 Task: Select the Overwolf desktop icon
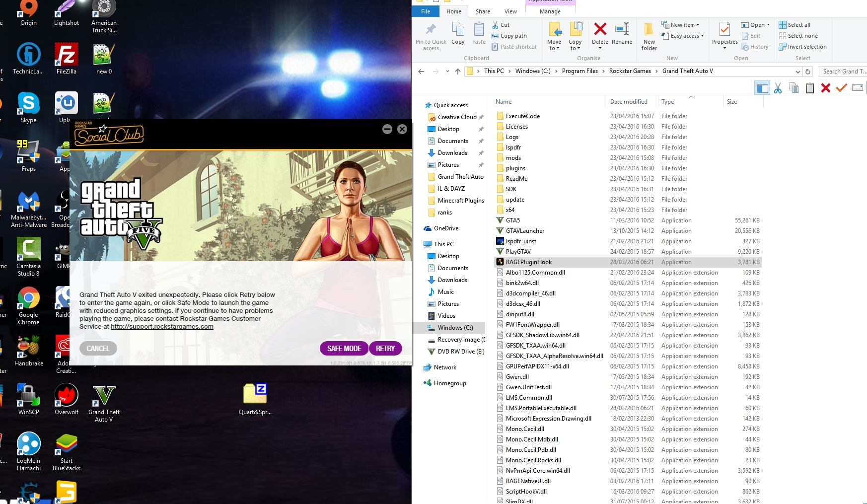coord(67,399)
